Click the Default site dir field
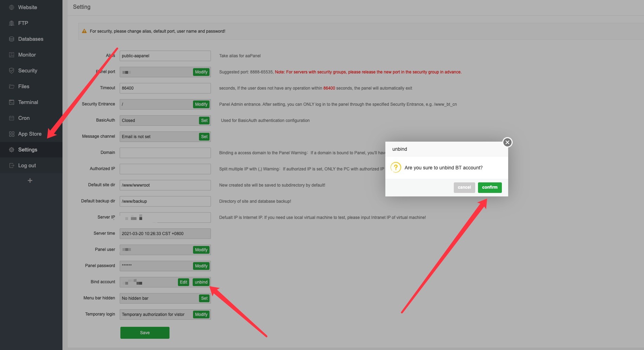The height and width of the screenshot is (350, 644). tap(165, 185)
